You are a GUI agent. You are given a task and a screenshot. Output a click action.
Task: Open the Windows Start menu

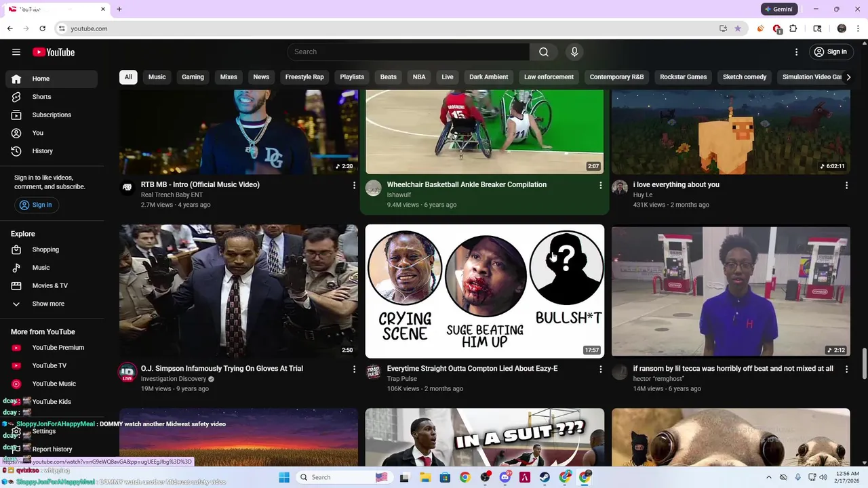(284, 477)
